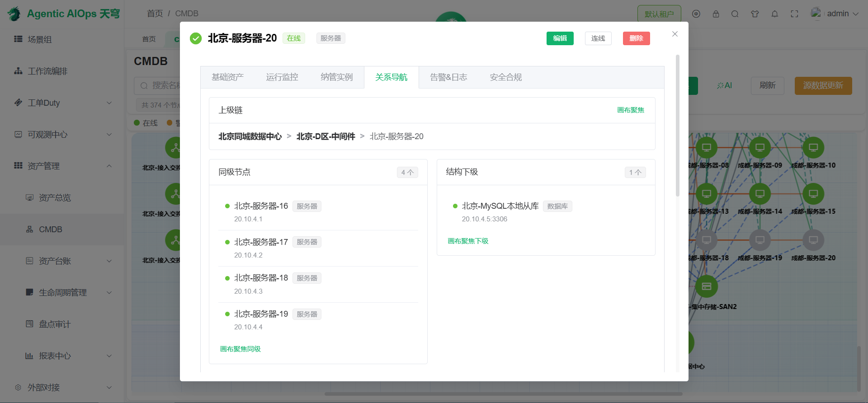The height and width of the screenshot is (403, 868).
Task: Click the 成都-服务器-15 node icon on the canvas
Action: point(813,194)
